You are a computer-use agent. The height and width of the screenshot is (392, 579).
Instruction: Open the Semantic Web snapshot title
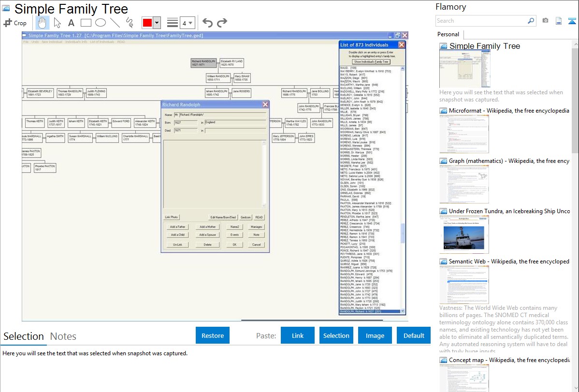[509, 261]
